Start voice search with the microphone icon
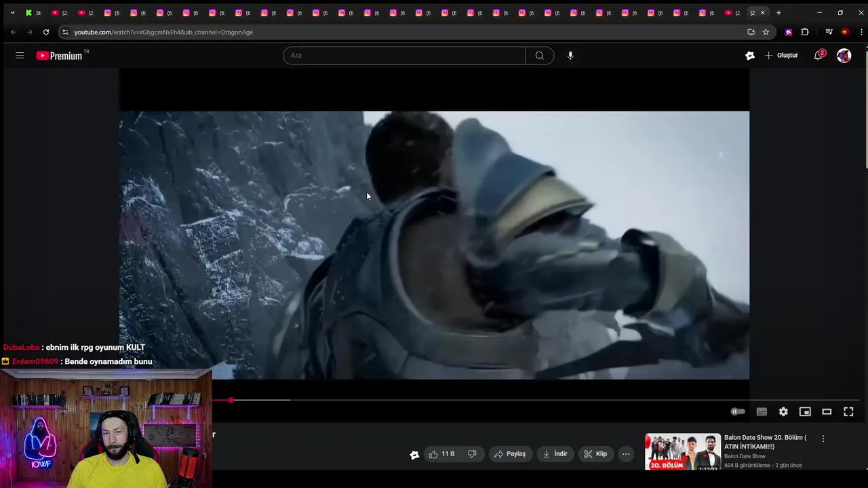 pos(570,56)
